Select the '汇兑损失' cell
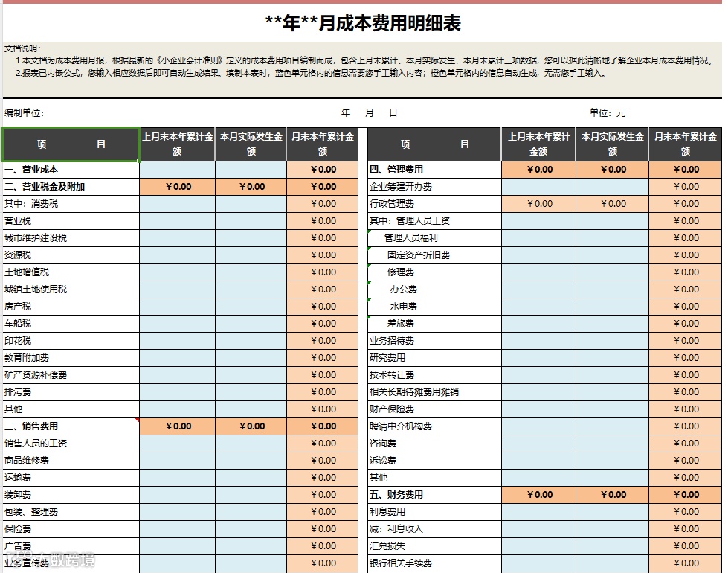728x573 pixels. (434, 546)
